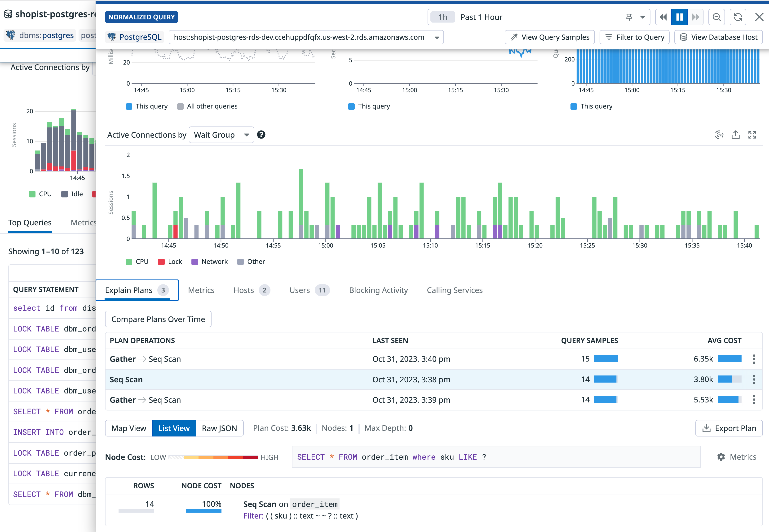Viewport: 769px width, 532px height.
Task: Switch to the Metrics tab in query panel
Action: [x=201, y=290]
